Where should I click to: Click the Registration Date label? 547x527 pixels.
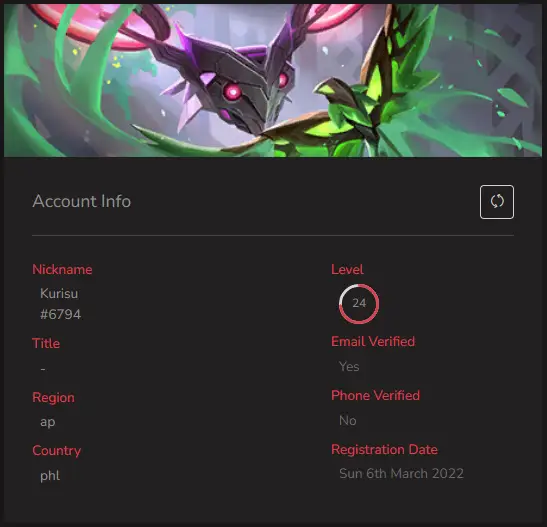tap(384, 450)
